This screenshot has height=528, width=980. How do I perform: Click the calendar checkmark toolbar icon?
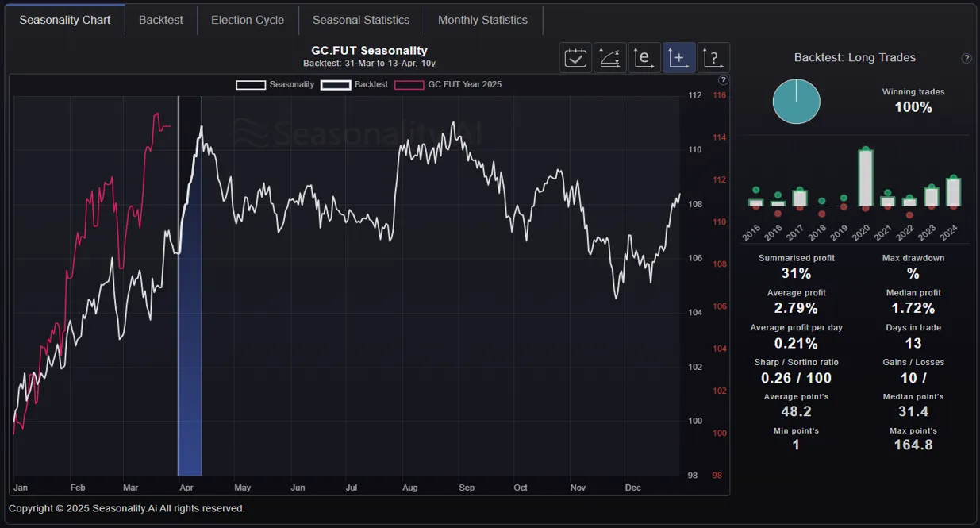[x=575, y=58]
